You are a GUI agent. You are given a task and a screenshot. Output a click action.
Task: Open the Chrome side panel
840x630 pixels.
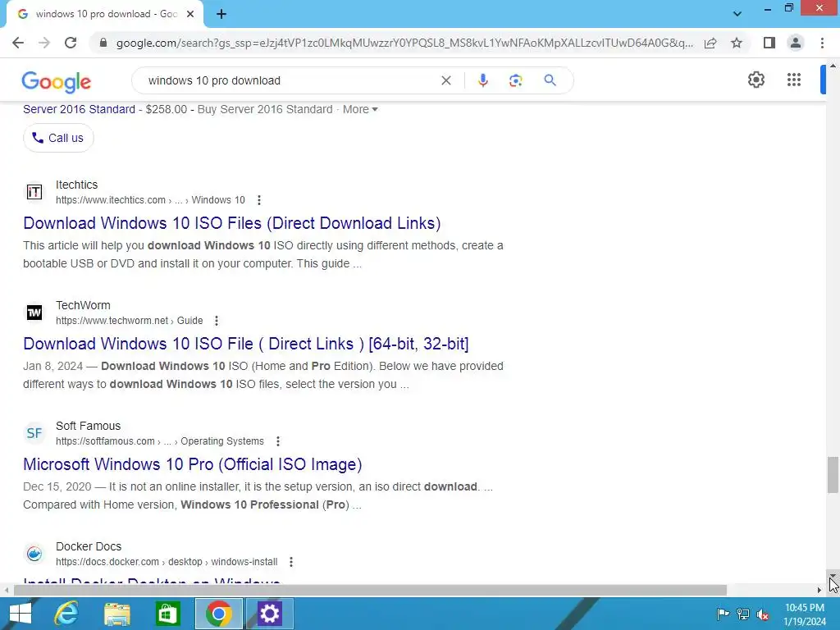(769, 43)
